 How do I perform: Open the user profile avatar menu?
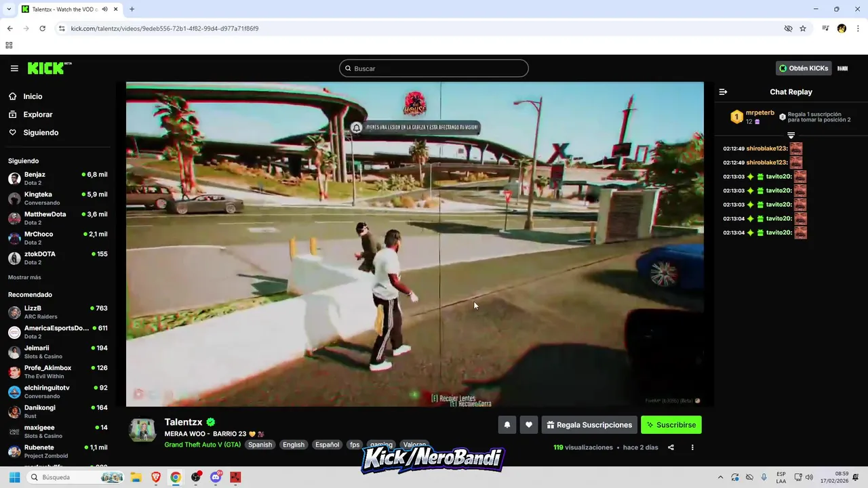click(x=843, y=68)
